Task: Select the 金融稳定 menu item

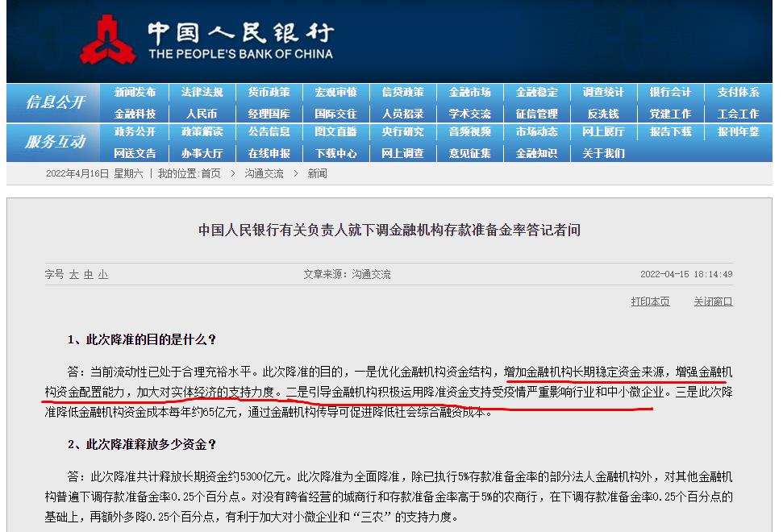Action: click(536, 93)
